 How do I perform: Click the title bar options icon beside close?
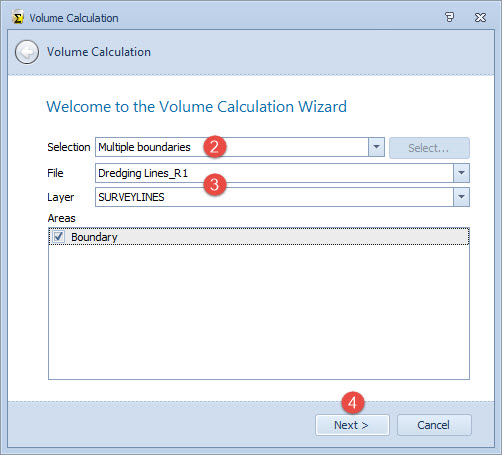coord(449,17)
